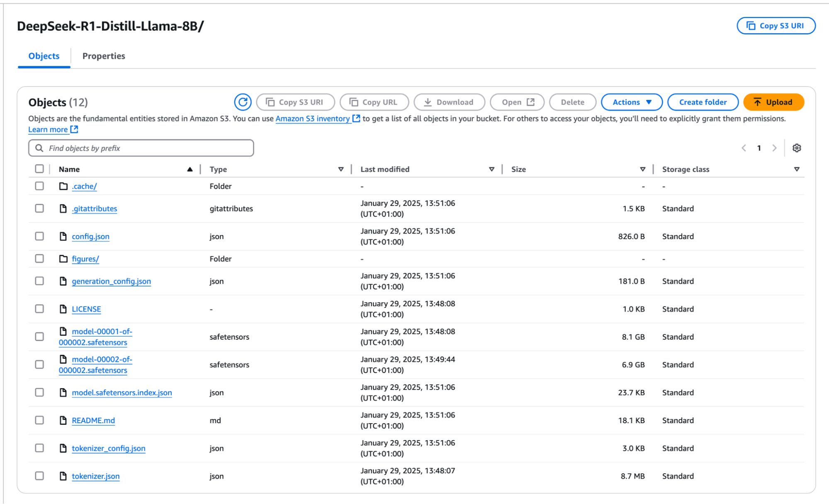Screen dimensions: 829x504
Task: Open the figures/ folder link
Action: (85, 259)
